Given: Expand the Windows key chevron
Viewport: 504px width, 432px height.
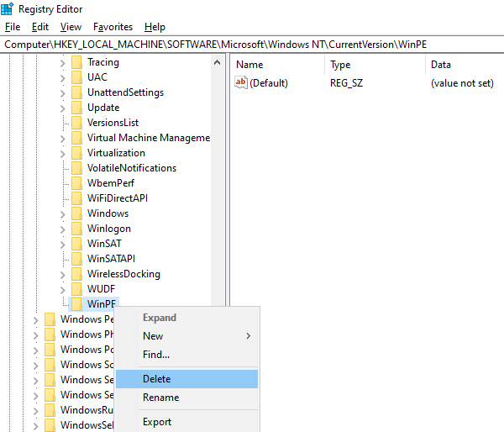Looking at the screenshot, I should pos(63,214).
